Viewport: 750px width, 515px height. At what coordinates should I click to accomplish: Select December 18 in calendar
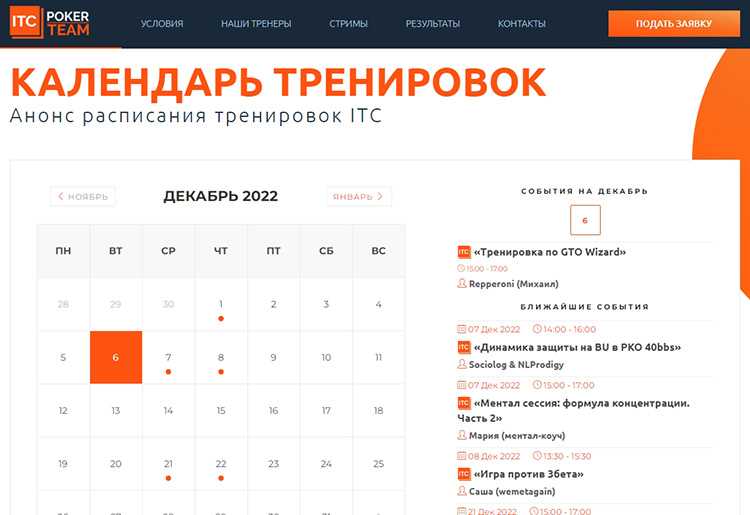[378, 410]
